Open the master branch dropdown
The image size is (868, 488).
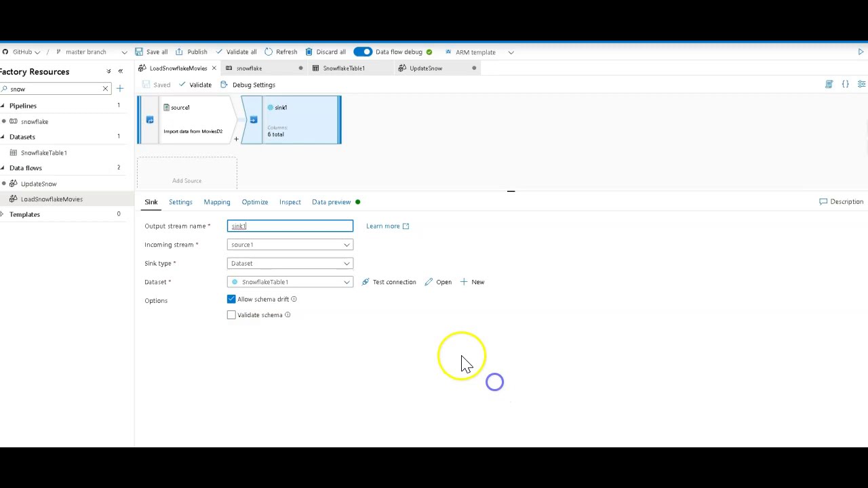91,52
